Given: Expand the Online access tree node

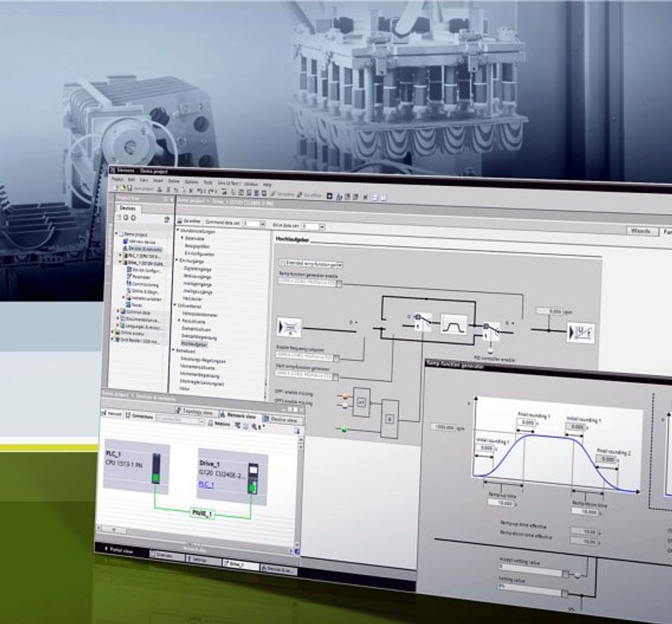Looking at the screenshot, I should pyautogui.click(x=113, y=333).
